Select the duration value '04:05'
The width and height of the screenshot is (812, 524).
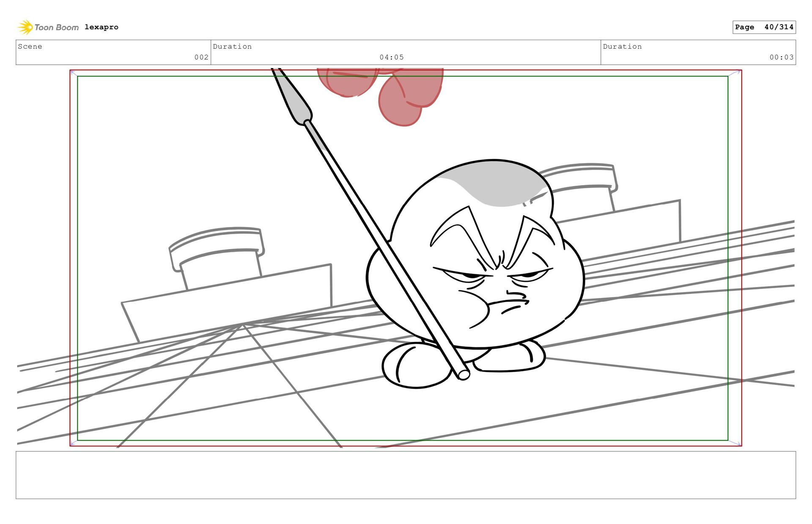tap(392, 57)
